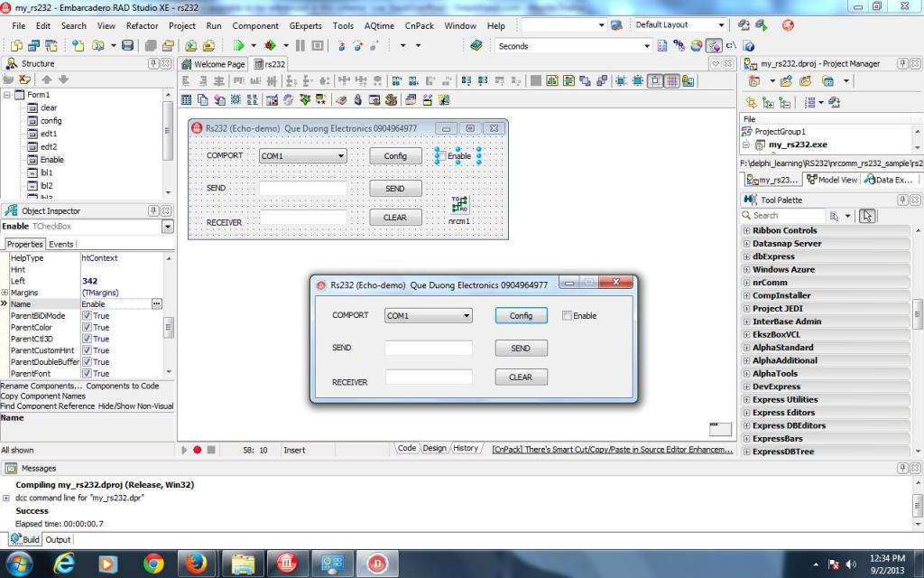Click the padlock icon in designer toolbar

357,99
